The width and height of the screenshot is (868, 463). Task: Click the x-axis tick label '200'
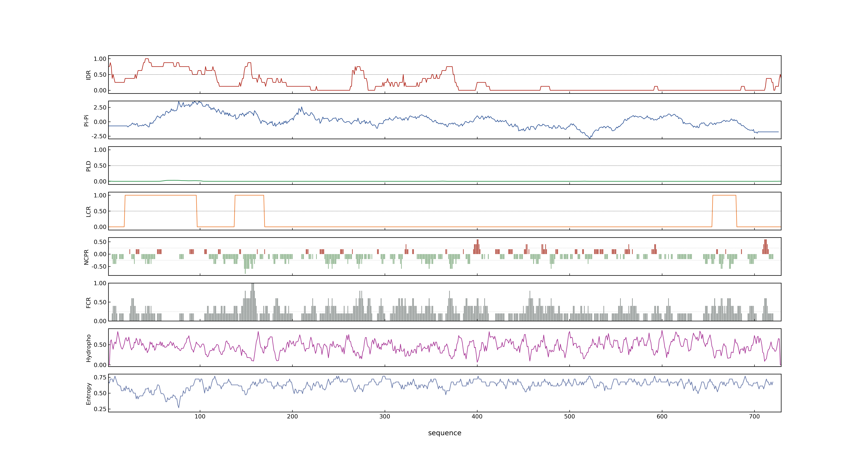click(292, 416)
